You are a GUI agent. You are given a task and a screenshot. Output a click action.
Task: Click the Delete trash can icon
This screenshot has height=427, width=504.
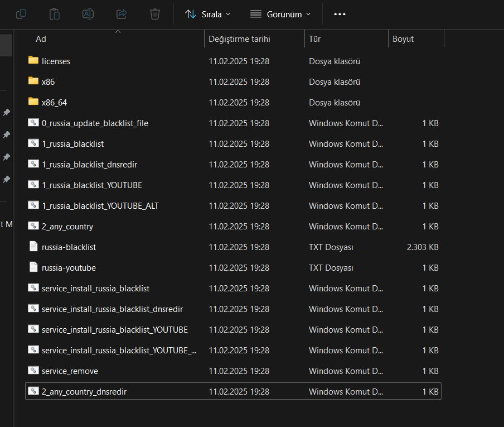(155, 14)
